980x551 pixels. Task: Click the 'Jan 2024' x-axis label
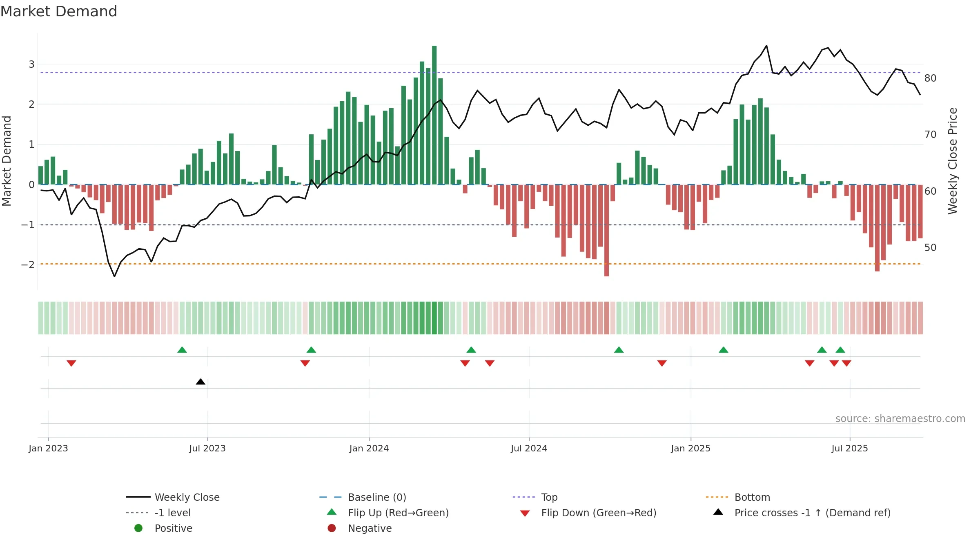pos(369,448)
